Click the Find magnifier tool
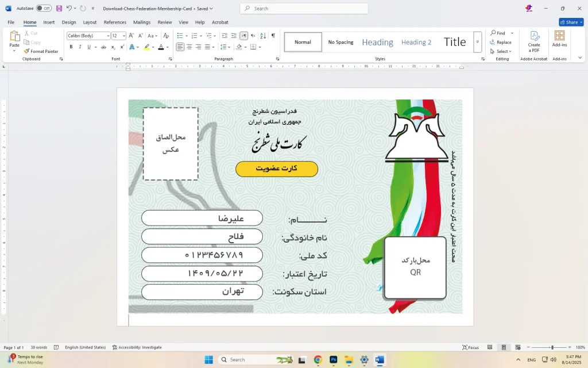Screen dimensions: 588x368 [498, 33]
